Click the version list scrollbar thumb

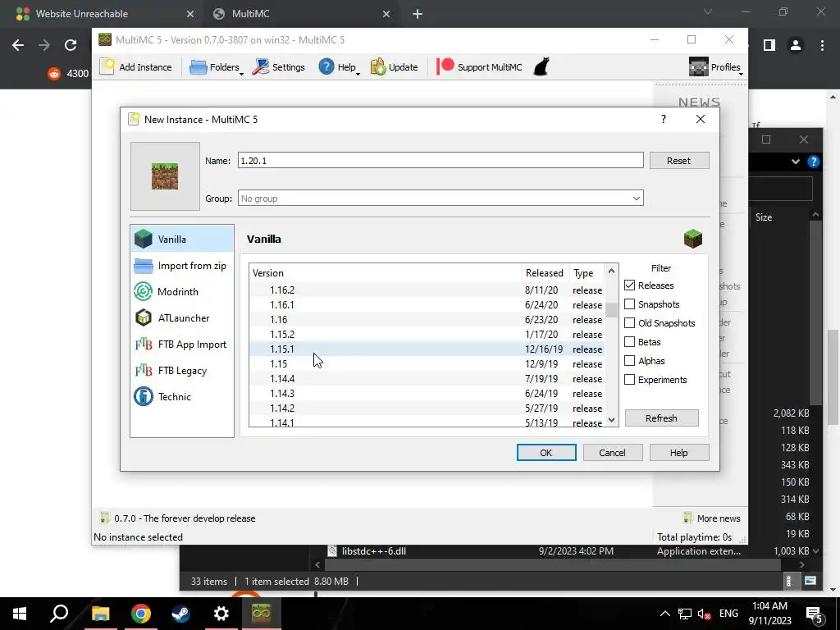pyautogui.click(x=611, y=309)
